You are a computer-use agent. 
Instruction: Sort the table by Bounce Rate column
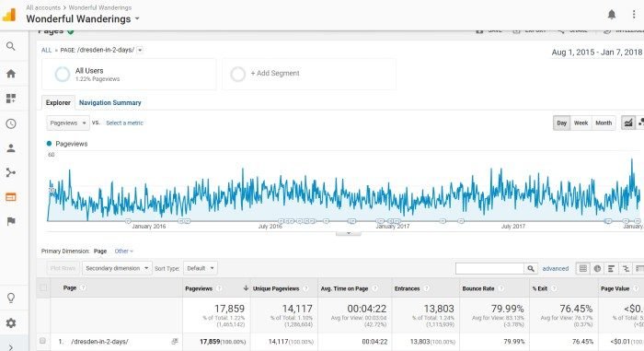pyautogui.click(x=478, y=288)
